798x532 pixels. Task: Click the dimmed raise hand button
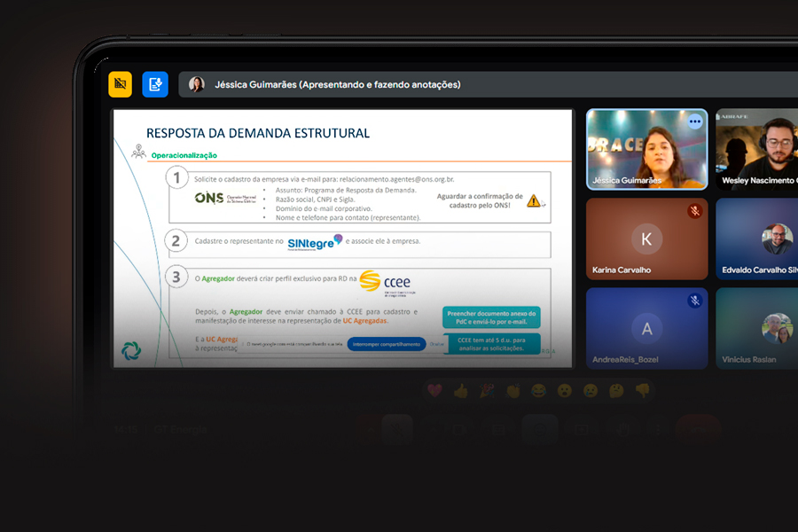(x=622, y=430)
